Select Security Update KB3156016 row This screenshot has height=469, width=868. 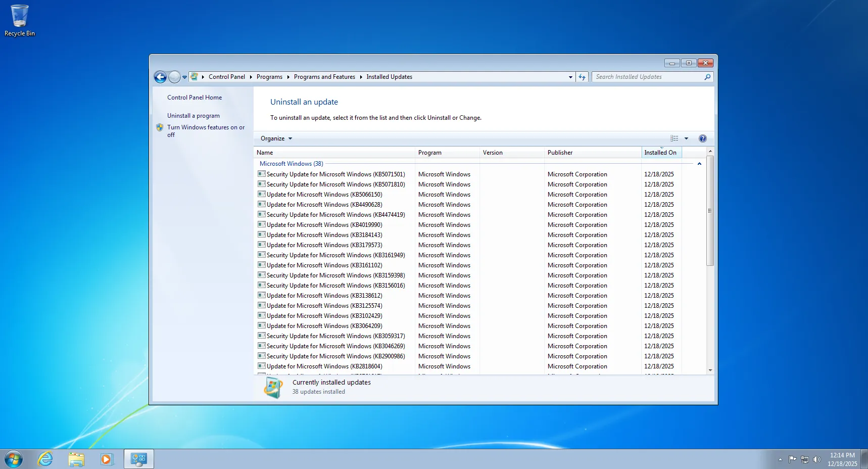coord(467,286)
